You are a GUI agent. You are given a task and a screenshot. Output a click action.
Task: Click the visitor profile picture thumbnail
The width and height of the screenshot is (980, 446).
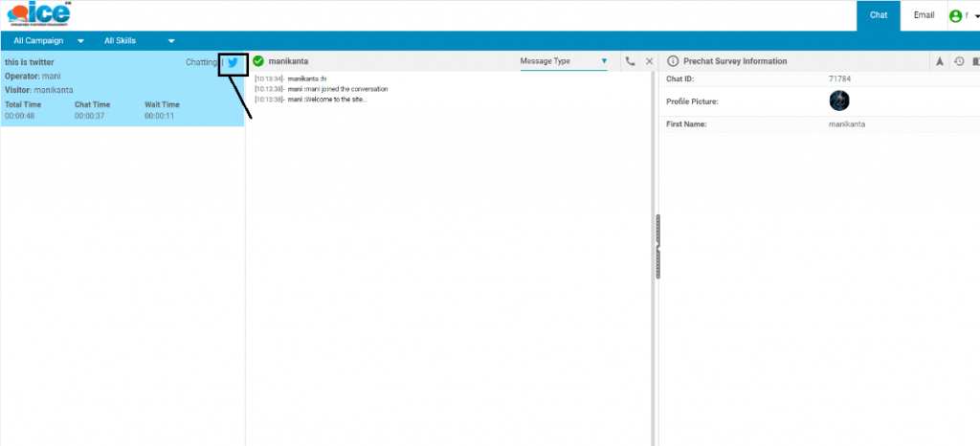(x=839, y=100)
